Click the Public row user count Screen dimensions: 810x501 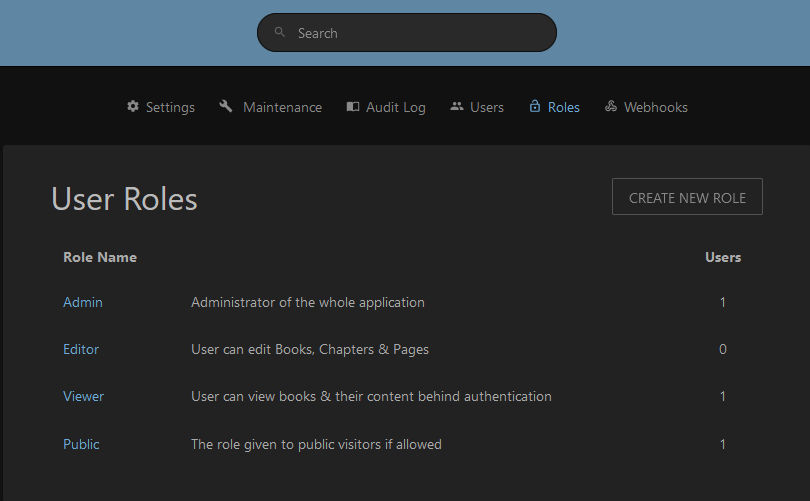[723, 444]
